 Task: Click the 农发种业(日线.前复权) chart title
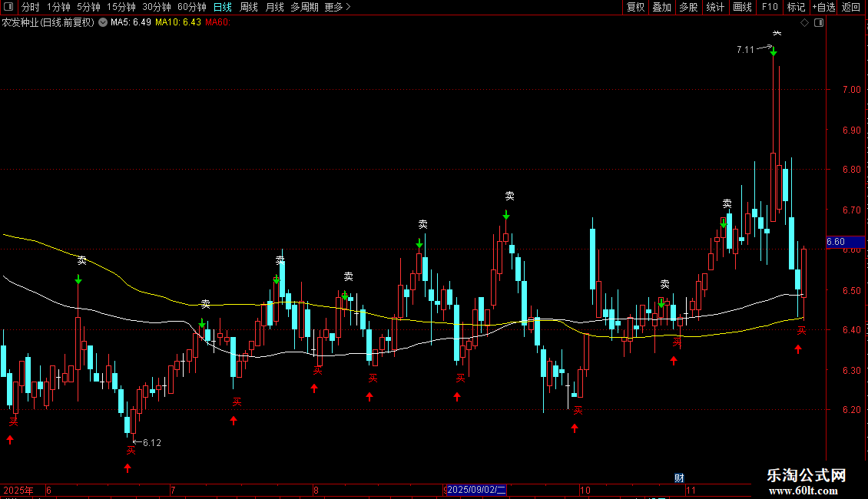pos(48,22)
